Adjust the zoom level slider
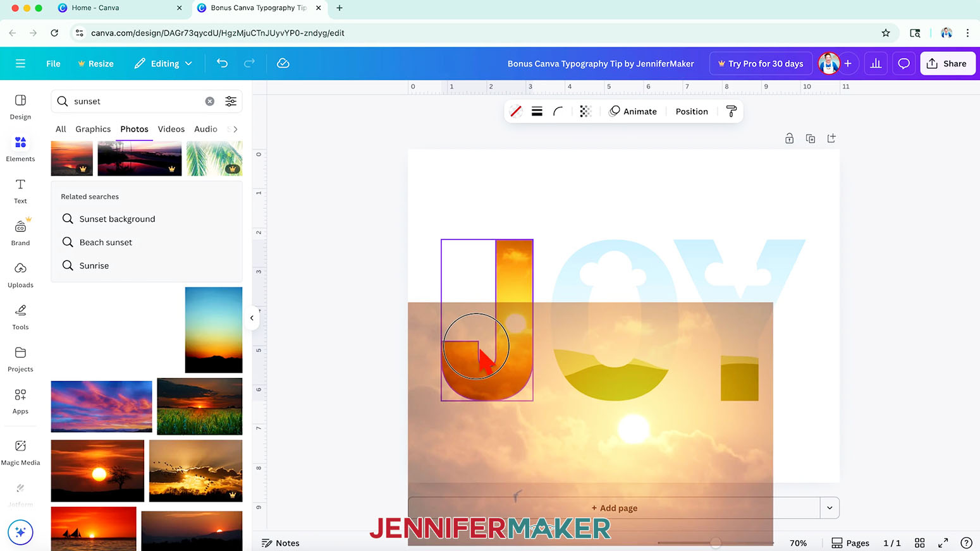Image resolution: width=980 pixels, height=551 pixels. pyautogui.click(x=715, y=543)
